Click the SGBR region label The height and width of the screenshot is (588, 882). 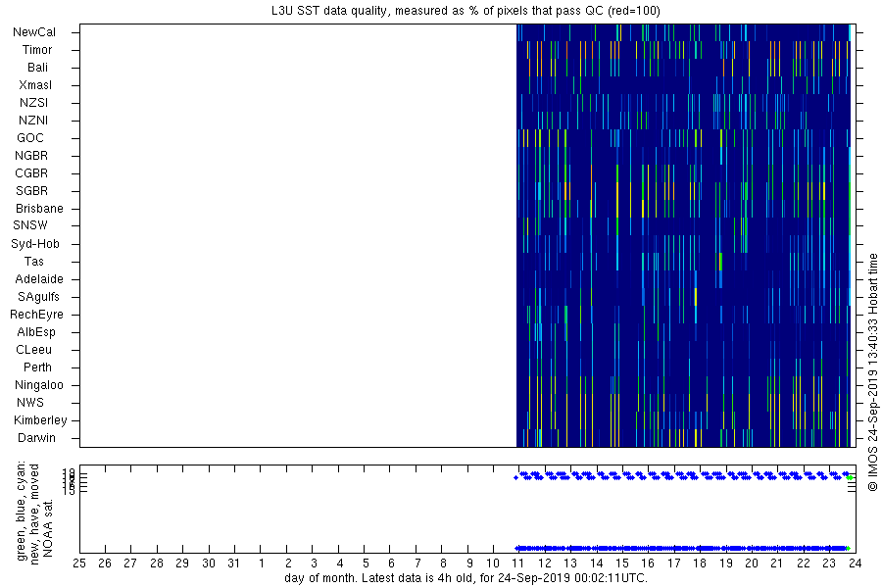click(x=32, y=191)
